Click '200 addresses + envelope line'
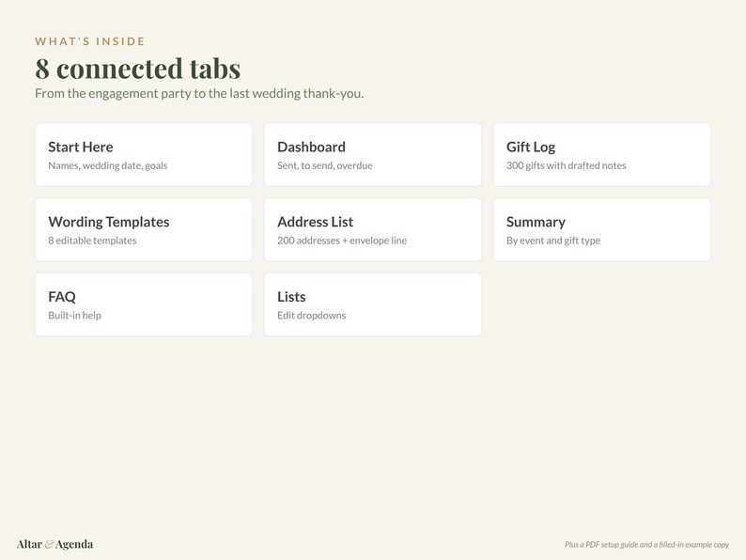This screenshot has height=560, width=746. click(342, 241)
